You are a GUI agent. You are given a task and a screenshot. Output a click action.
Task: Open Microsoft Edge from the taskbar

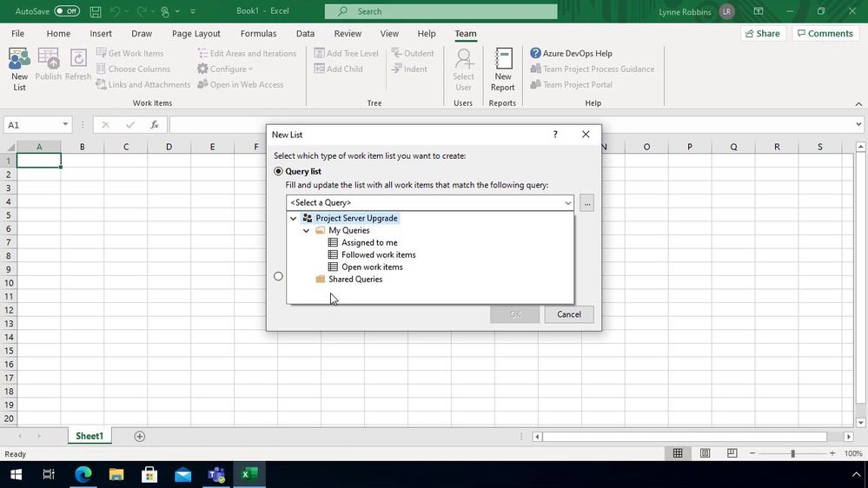pos(83,474)
